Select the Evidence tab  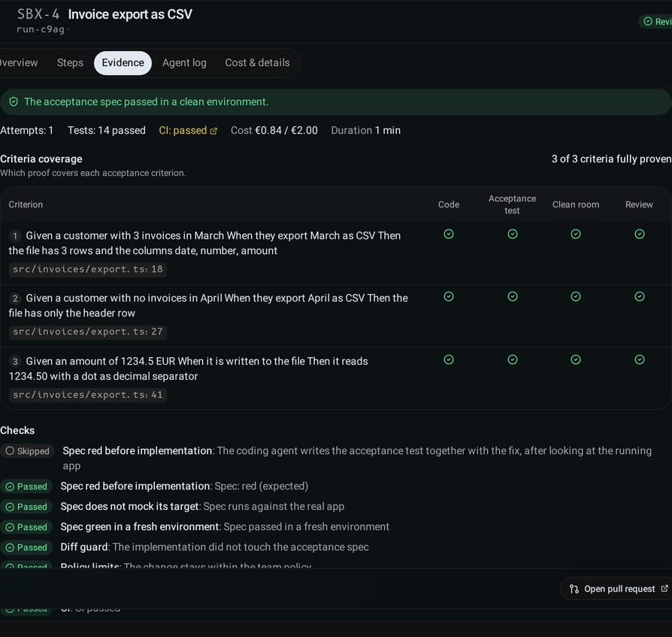(x=123, y=63)
